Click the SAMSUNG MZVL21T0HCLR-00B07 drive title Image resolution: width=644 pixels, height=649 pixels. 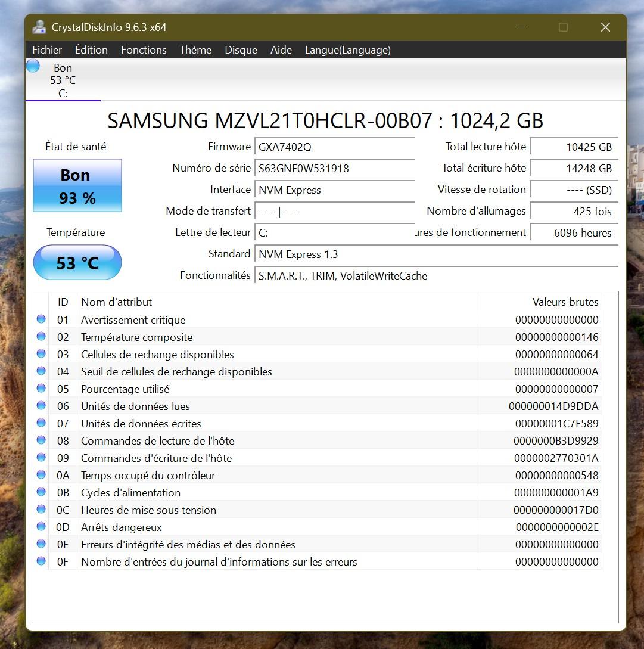pyautogui.click(x=325, y=121)
